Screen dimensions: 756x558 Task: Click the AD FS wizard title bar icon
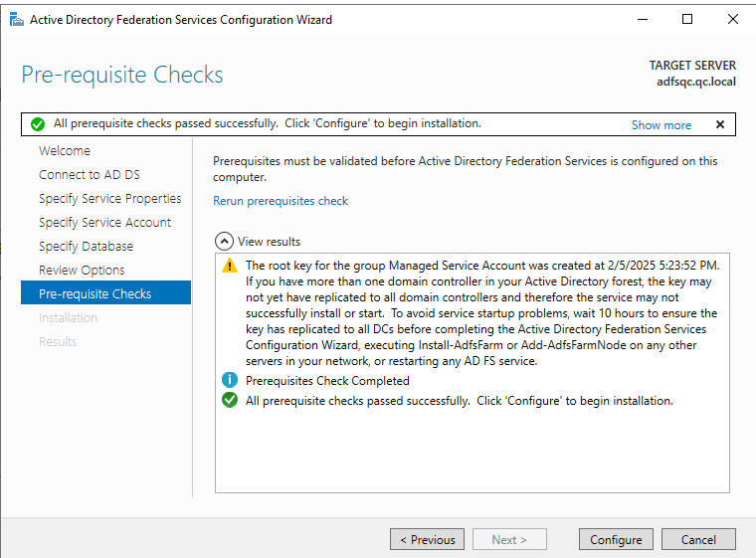16,19
